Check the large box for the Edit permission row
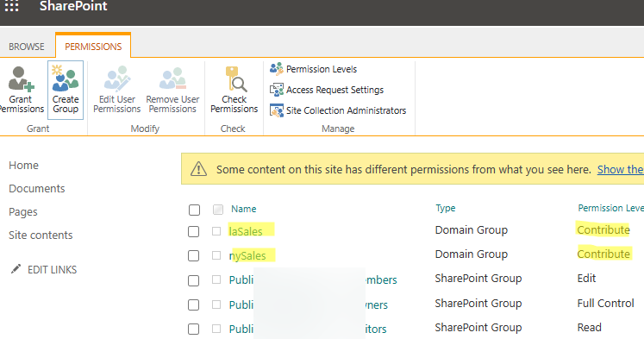644x339 pixels. pos(193,280)
